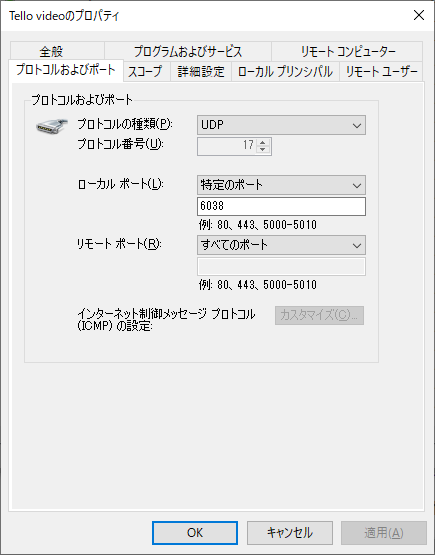Click the 適用(A) button
435x555 pixels.
click(x=384, y=533)
